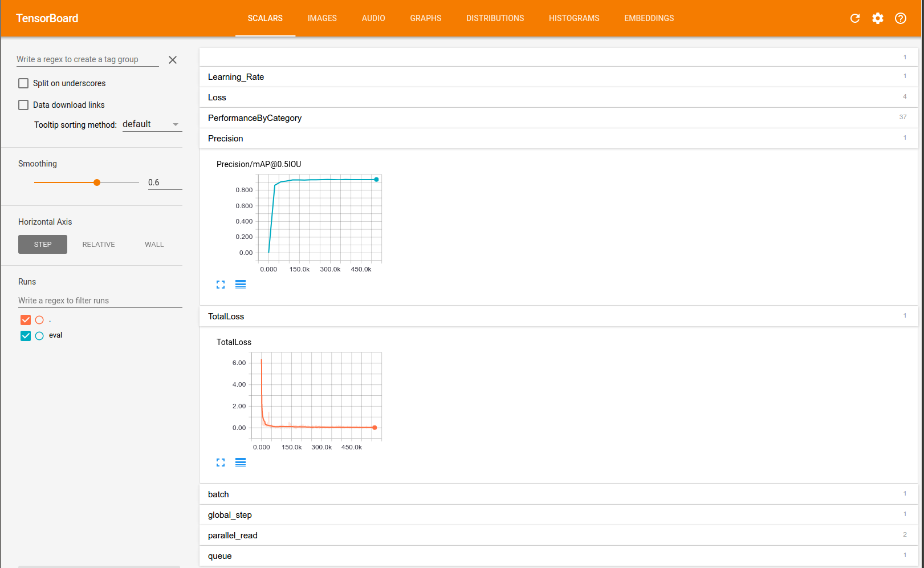The height and width of the screenshot is (568, 924).
Task: Switch to the HISTOGRAMS tab
Action: pos(573,18)
